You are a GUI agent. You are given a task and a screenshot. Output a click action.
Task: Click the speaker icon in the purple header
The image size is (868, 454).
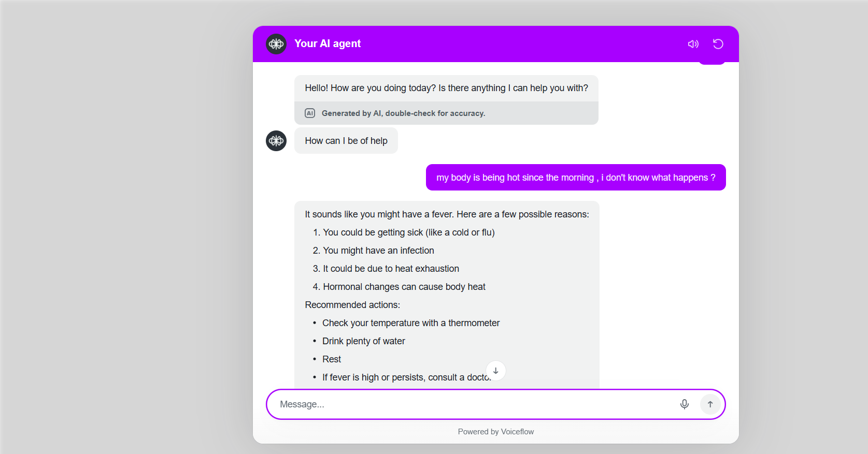[693, 44]
